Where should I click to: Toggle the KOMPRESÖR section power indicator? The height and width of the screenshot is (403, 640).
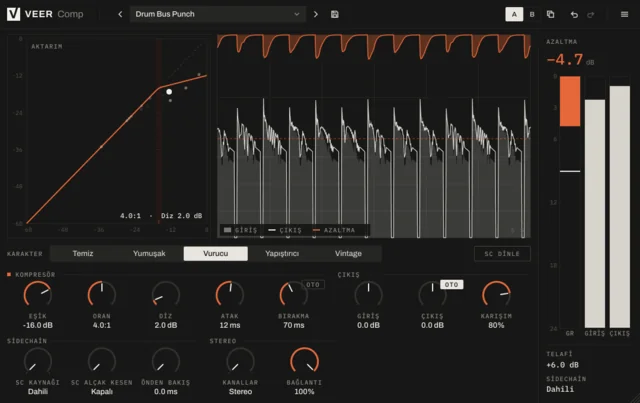coord(9,274)
